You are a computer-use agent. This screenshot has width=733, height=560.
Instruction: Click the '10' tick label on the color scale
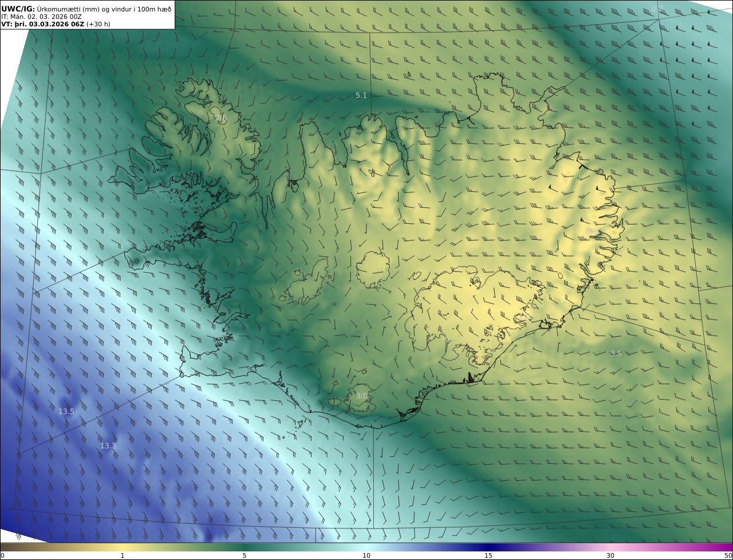(366, 555)
